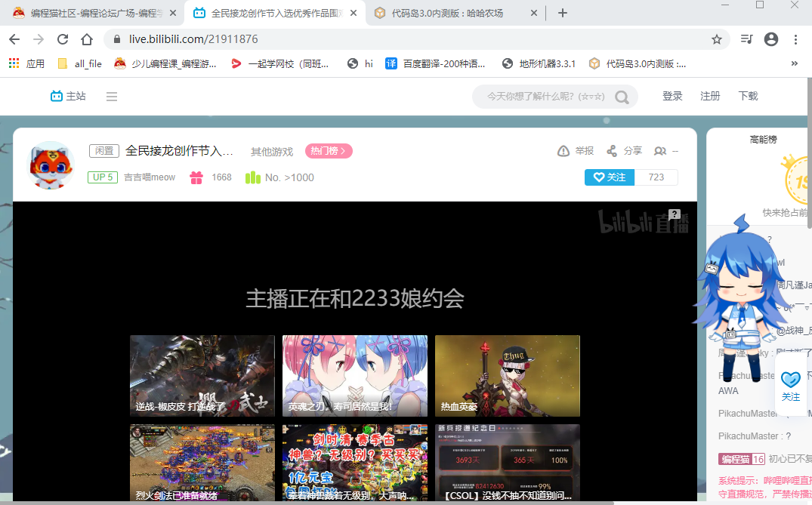Open the CSOL recommended stream thumbnail

tap(508, 463)
